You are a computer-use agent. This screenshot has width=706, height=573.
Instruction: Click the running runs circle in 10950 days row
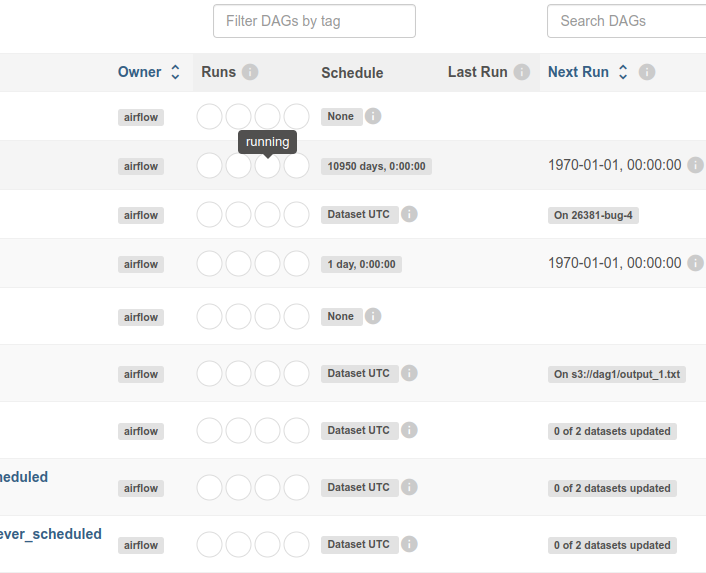(267, 166)
